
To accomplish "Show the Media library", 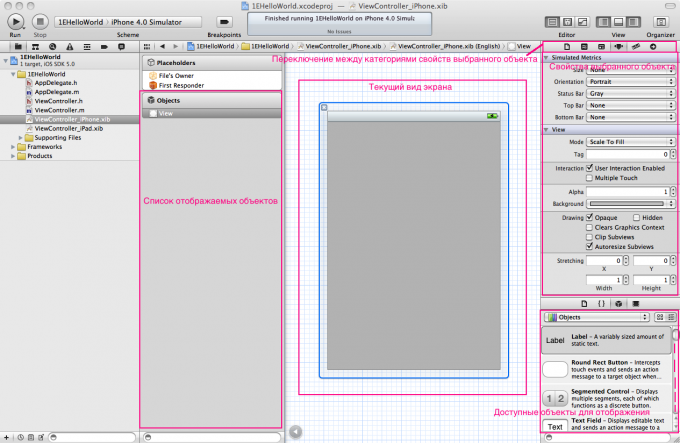I will coord(636,303).
